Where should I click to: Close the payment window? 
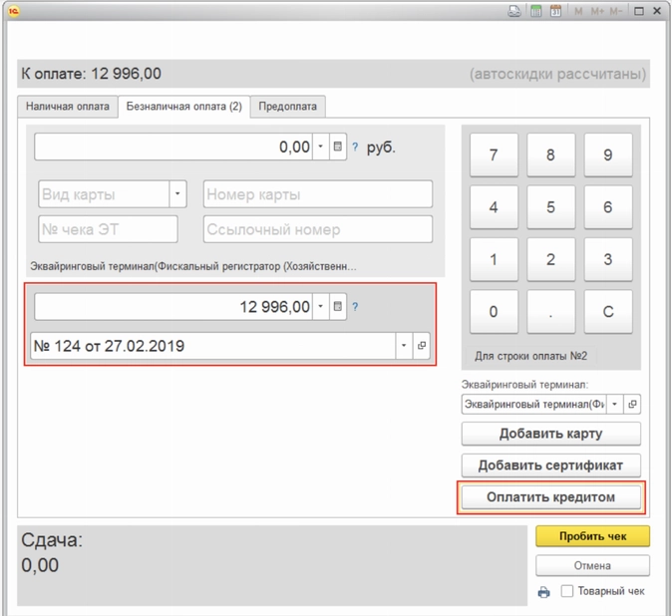(657, 11)
